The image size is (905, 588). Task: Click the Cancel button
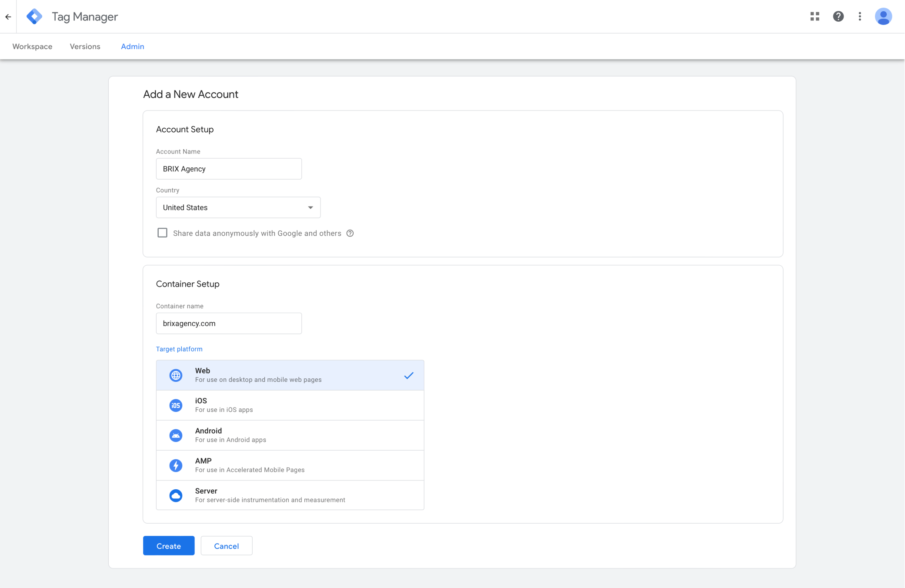[227, 546]
